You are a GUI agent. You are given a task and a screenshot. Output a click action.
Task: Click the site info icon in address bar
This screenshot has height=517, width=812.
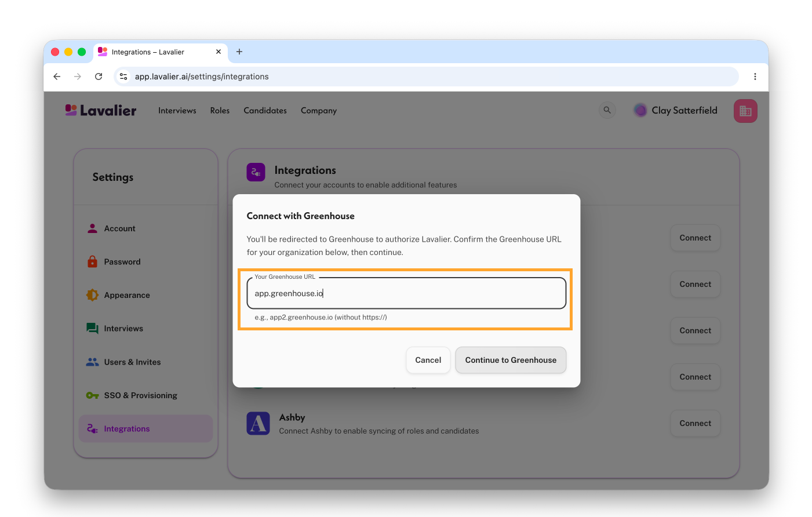(123, 77)
